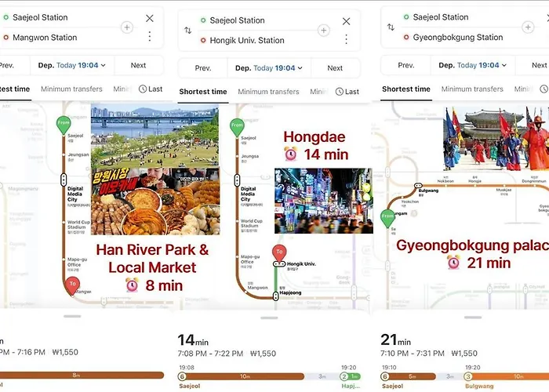Click the Han River park photo
549x392 pixels.
tap(155, 136)
